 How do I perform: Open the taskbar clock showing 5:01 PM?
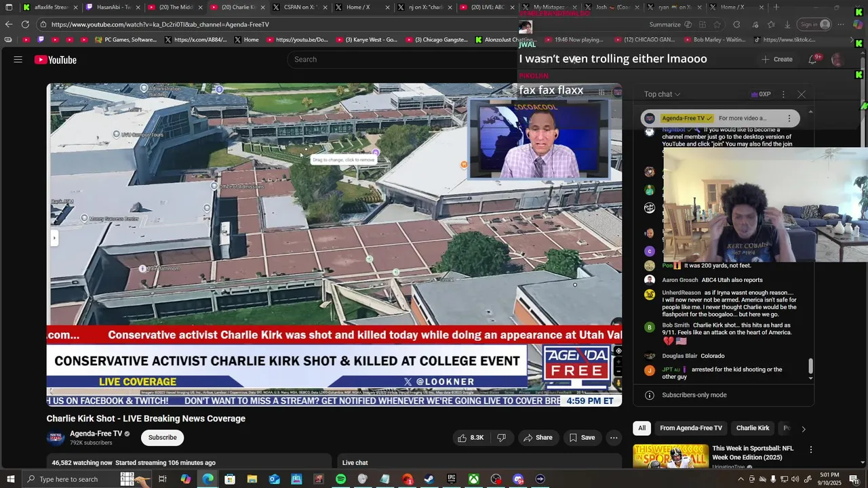point(829,479)
